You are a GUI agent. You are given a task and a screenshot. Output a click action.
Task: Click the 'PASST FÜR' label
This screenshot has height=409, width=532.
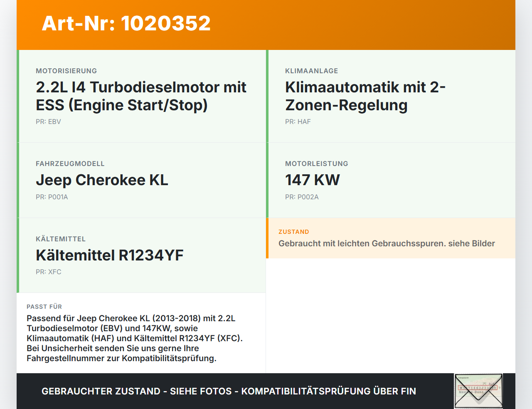[x=44, y=307]
